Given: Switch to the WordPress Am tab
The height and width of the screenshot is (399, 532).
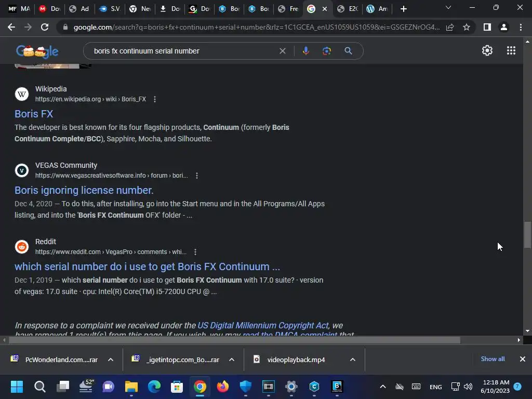Looking at the screenshot, I should click(x=377, y=9).
